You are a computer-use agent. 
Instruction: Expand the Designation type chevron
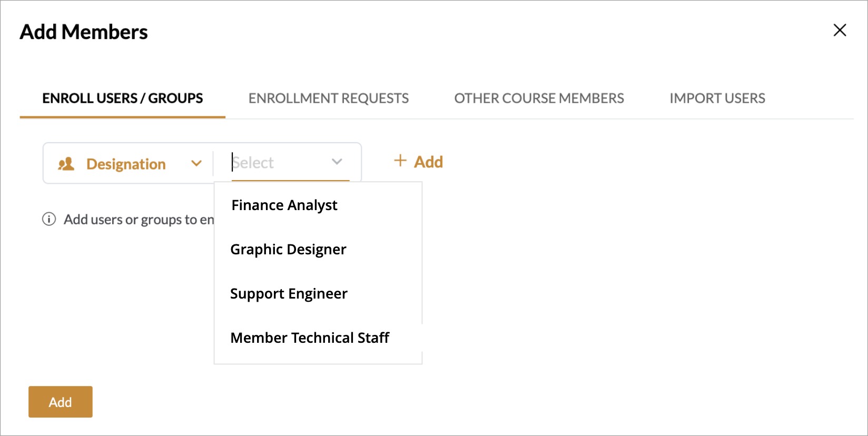(196, 164)
